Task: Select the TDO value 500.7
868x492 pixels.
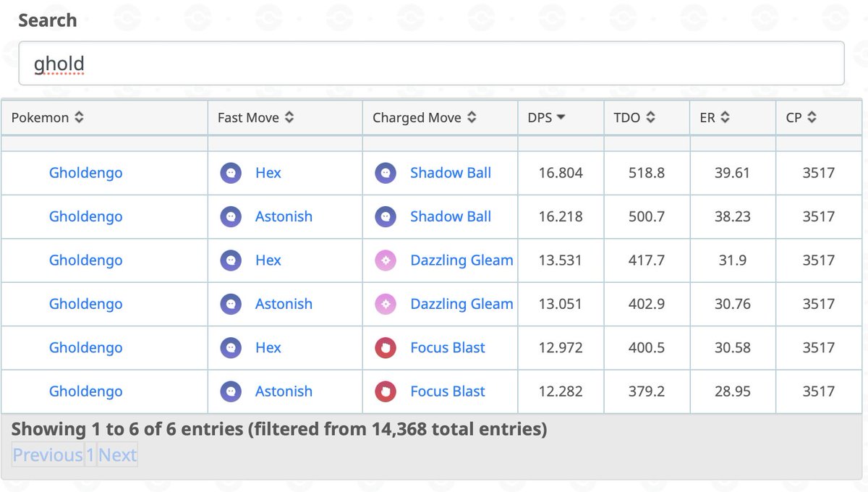Action: click(647, 216)
